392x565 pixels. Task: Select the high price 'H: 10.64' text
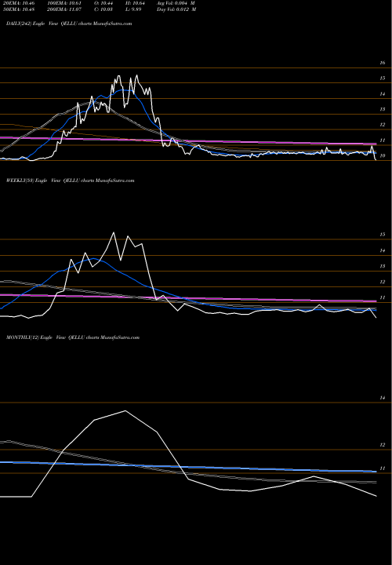136,3
